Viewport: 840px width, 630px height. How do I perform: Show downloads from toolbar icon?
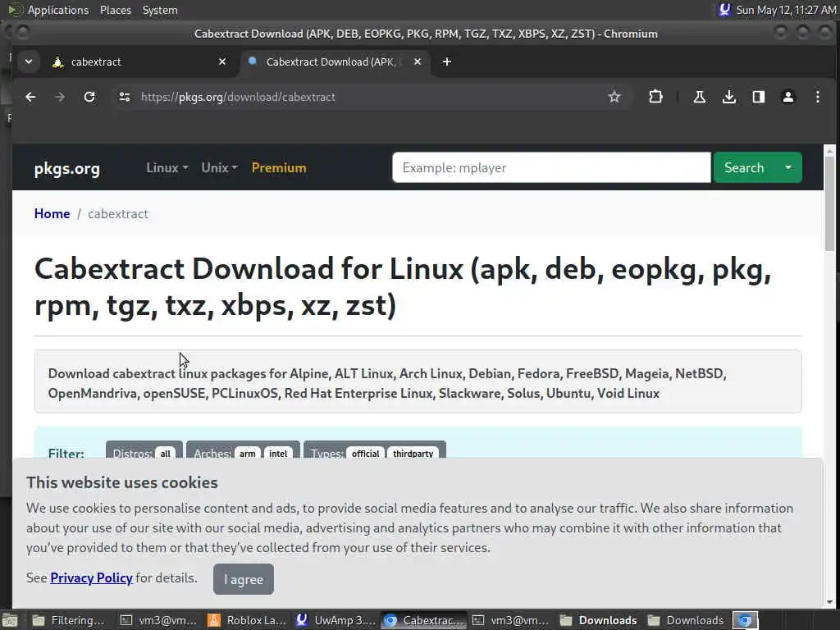pos(728,97)
